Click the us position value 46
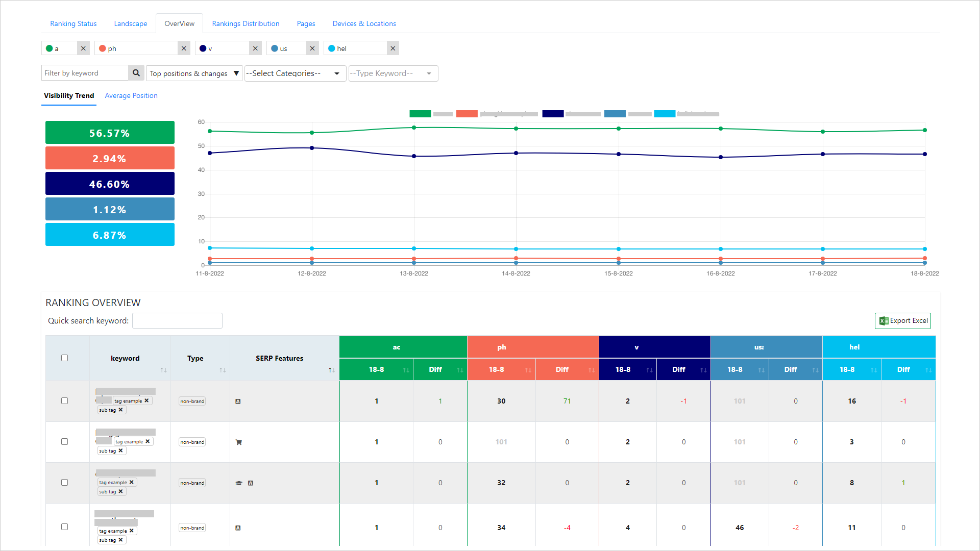 tap(740, 528)
